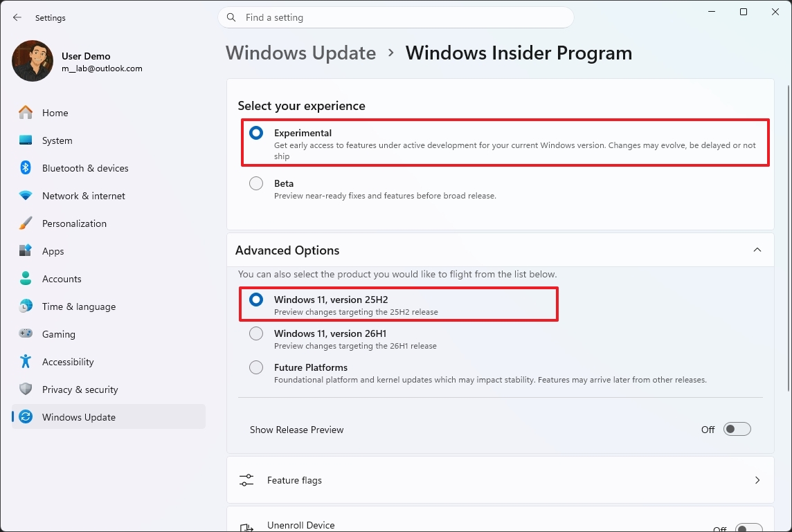The width and height of the screenshot is (792, 532).
Task: Open Privacy & security settings
Action: click(x=109, y=389)
